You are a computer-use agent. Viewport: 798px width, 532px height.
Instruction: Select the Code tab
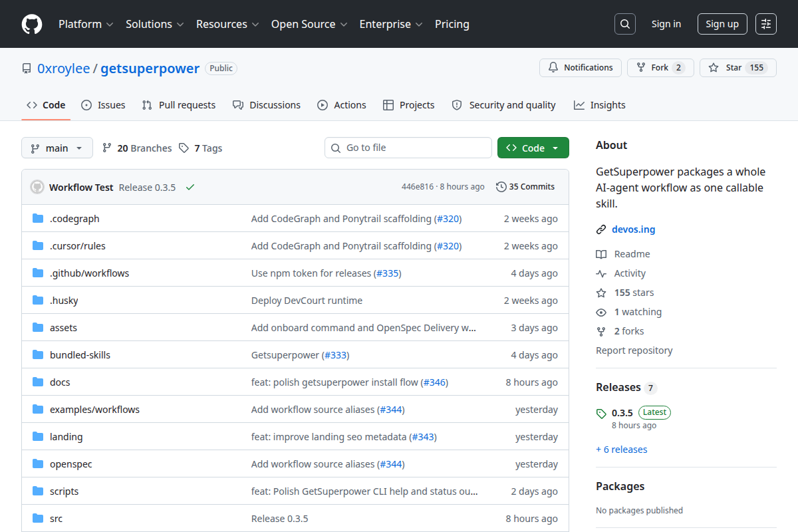click(46, 105)
